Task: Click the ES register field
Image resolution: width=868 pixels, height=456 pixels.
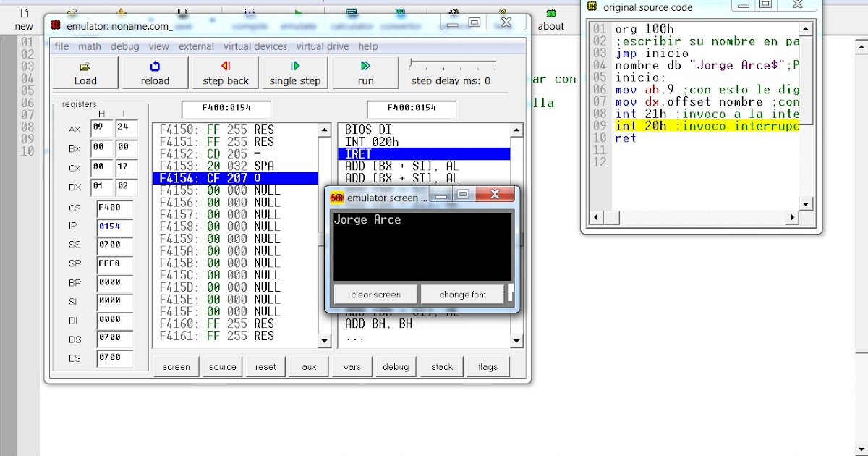Action: pyautogui.click(x=115, y=358)
